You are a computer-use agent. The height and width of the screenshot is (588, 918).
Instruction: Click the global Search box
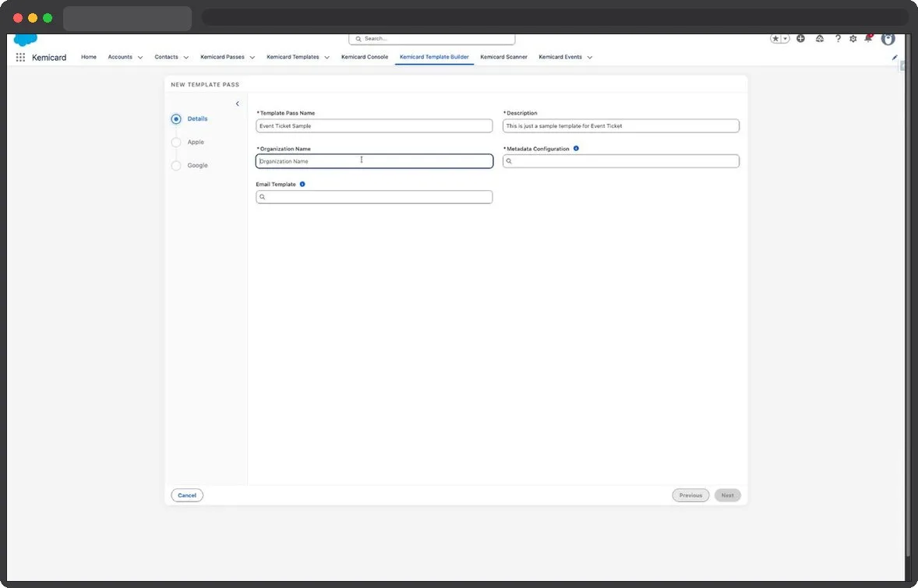tap(432, 39)
